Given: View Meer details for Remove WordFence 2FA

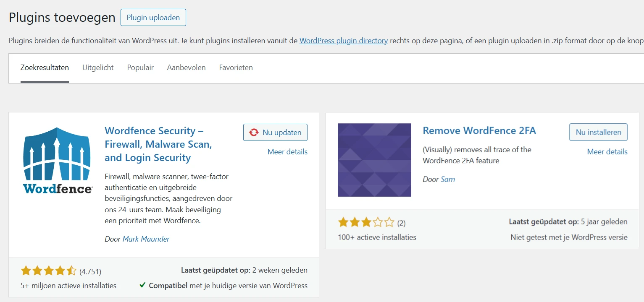Looking at the screenshot, I should tap(607, 152).
